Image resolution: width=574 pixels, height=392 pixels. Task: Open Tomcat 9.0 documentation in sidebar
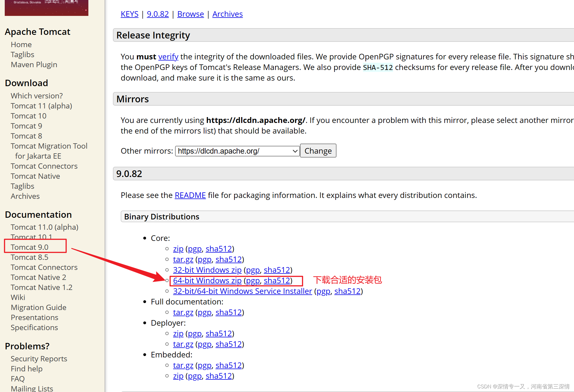[30, 247]
